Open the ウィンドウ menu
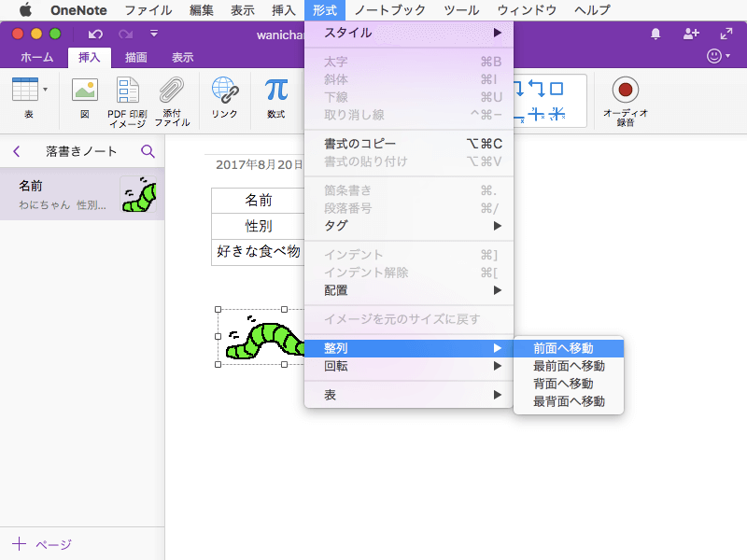This screenshot has width=747, height=560. (x=527, y=10)
